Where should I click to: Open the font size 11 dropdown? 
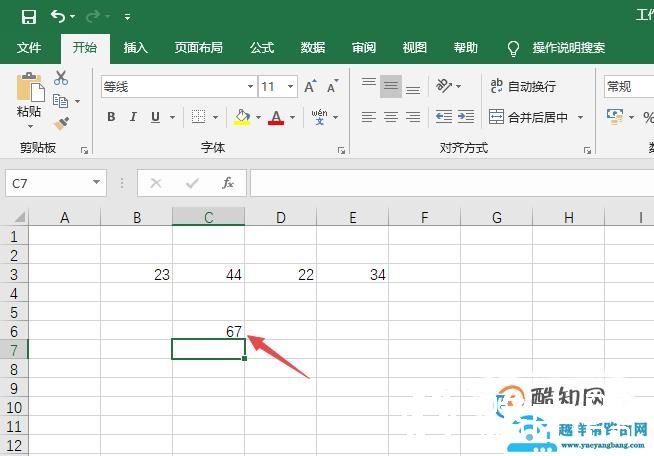click(x=290, y=87)
